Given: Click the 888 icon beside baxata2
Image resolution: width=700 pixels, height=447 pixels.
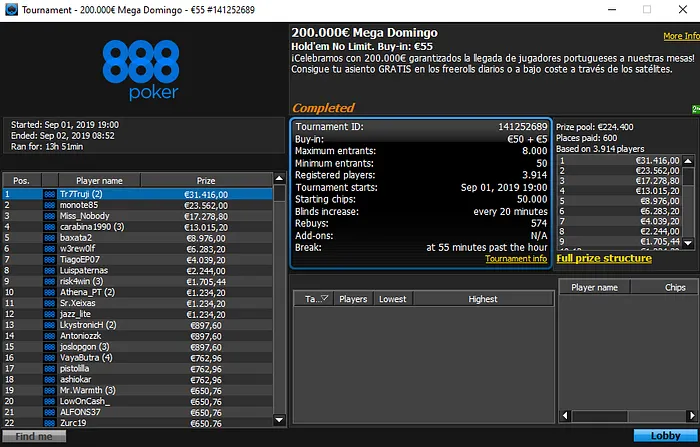Looking at the screenshot, I should 50,238.
